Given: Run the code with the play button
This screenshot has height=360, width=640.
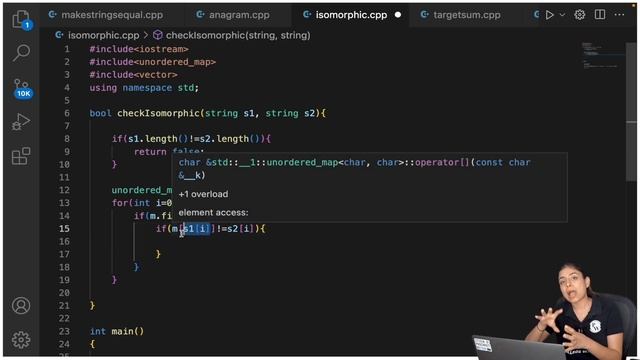Looking at the screenshot, I should point(549,15).
